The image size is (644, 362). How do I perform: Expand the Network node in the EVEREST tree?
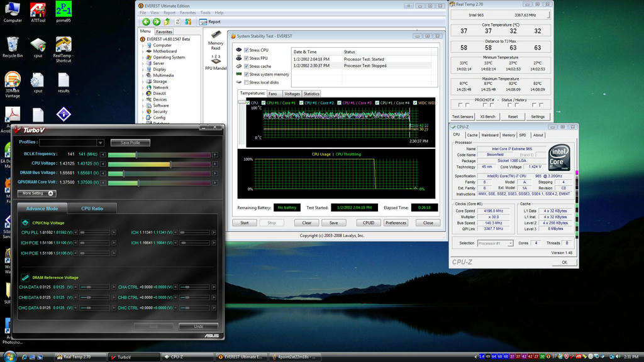pyautogui.click(x=143, y=87)
